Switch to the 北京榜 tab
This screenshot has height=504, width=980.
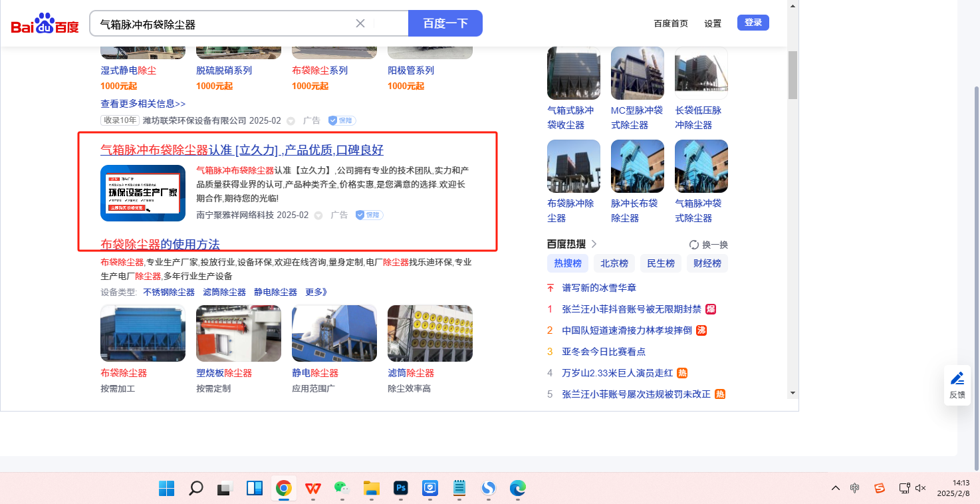coord(614,263)
